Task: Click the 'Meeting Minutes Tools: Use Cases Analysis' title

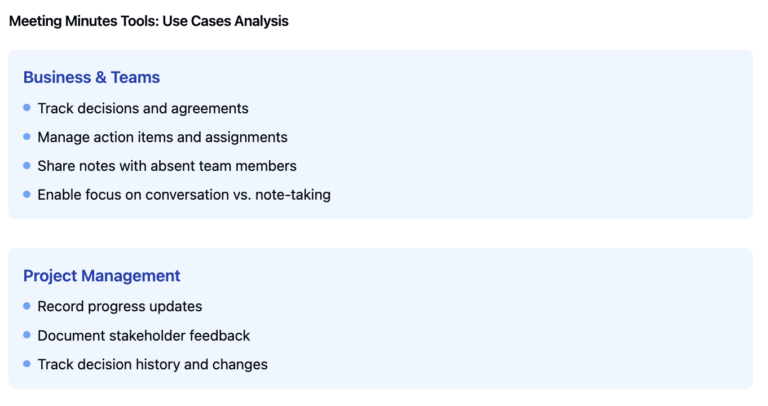Action: click(x=149, y=21)
